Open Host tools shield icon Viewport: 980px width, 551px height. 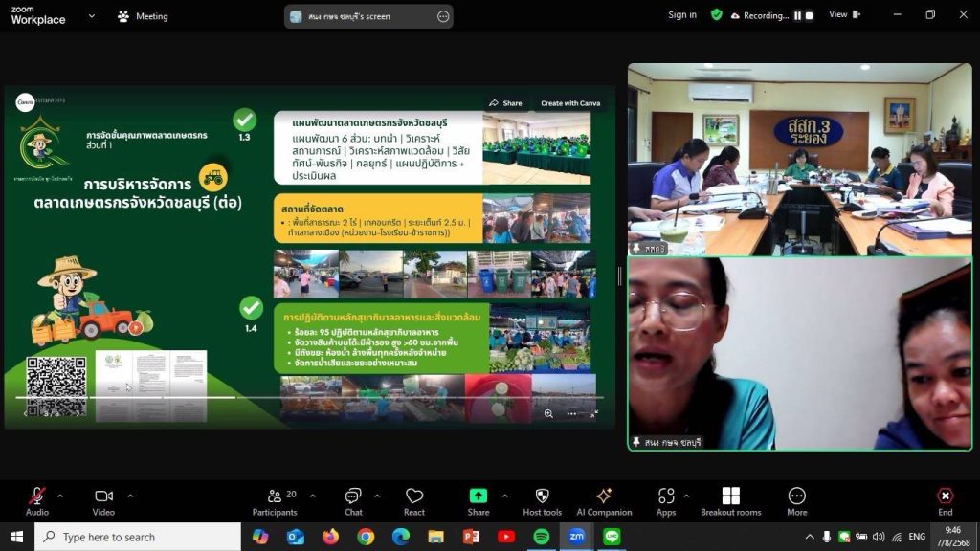point(542,496)
